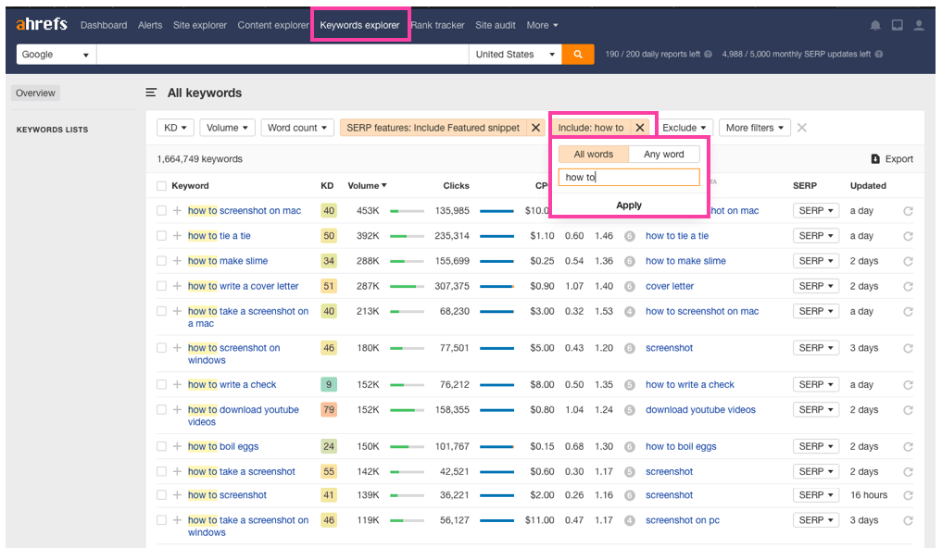Viewport: 942px width, 560px height.
Task: Open the user account profile icon
Action: click(919, 25)
